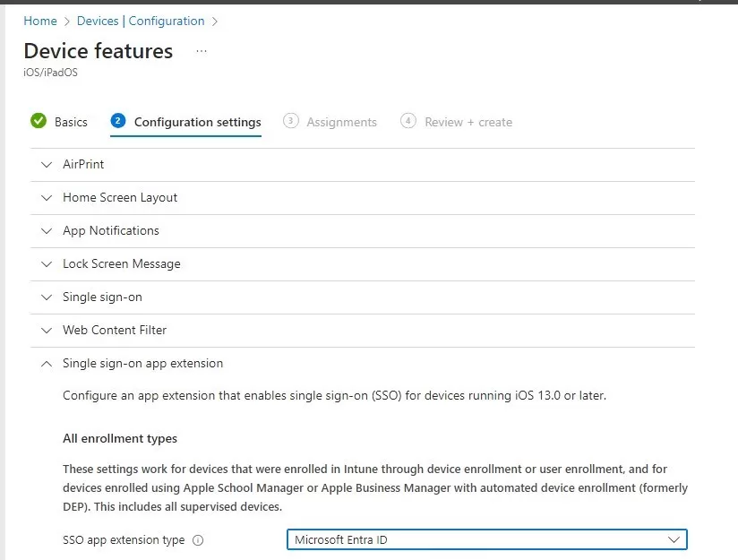Navigate to Home breadcrumb link
Viewport: 738px width, 560px height.
[x=40, y=21]
